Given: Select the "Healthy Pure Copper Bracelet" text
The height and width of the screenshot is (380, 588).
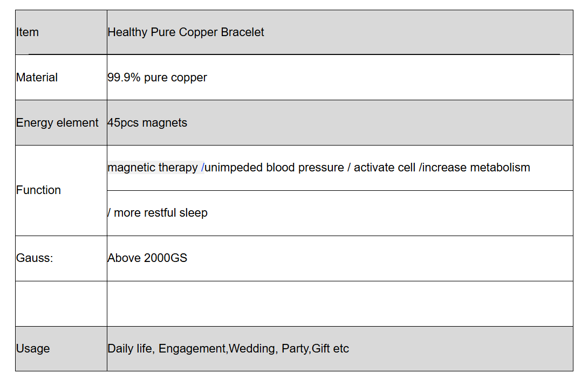Looking at the screenshot, I should point(186,32).
